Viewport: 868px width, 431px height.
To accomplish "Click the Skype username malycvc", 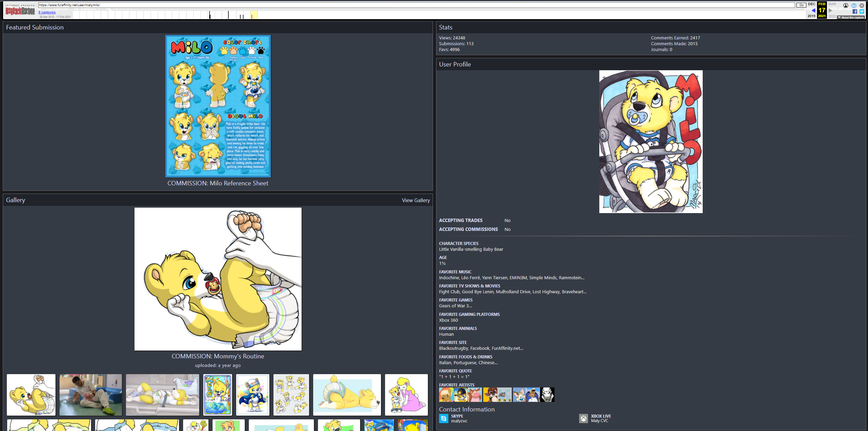I will click(459, 421).
